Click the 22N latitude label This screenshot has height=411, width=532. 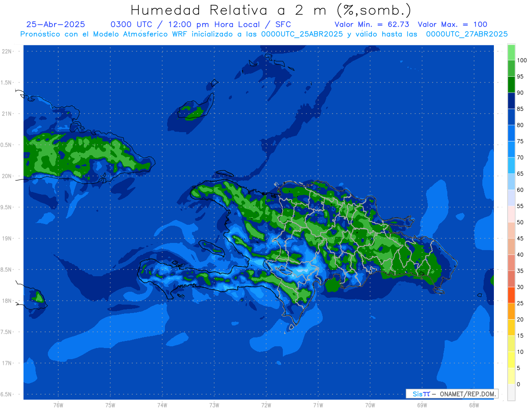click(x=6, y=51)
